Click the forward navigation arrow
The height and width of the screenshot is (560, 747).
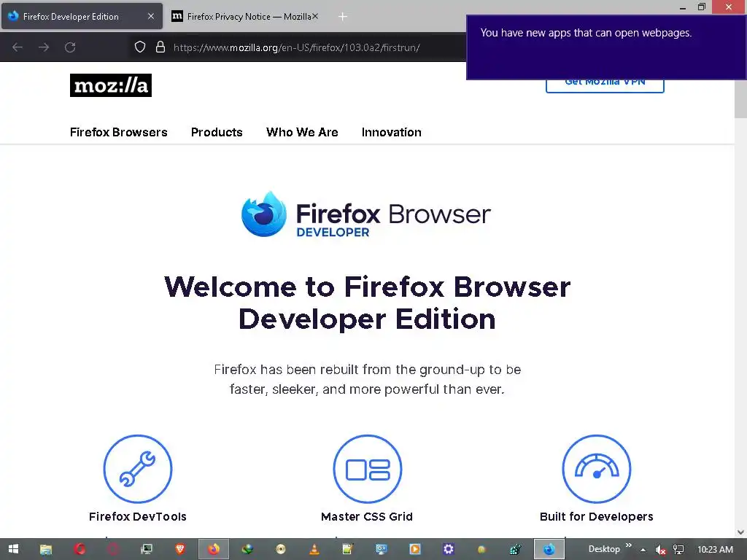tap(44, 47)
